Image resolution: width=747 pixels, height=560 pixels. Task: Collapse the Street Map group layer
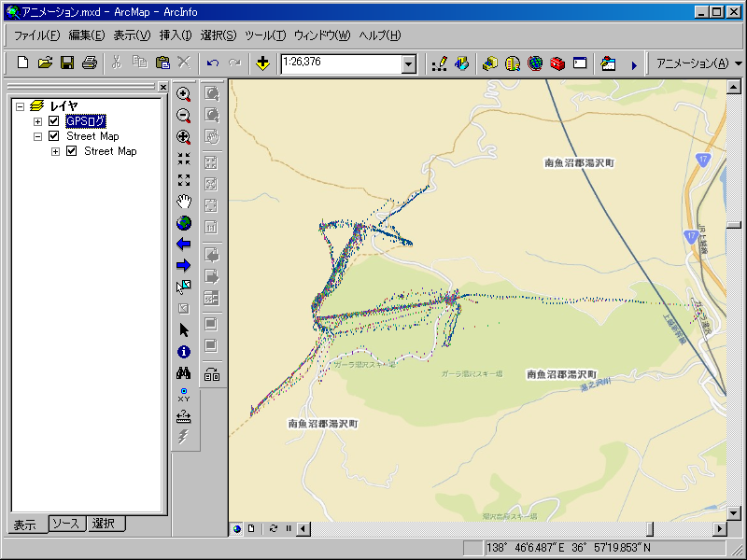[x=37, y=136]
